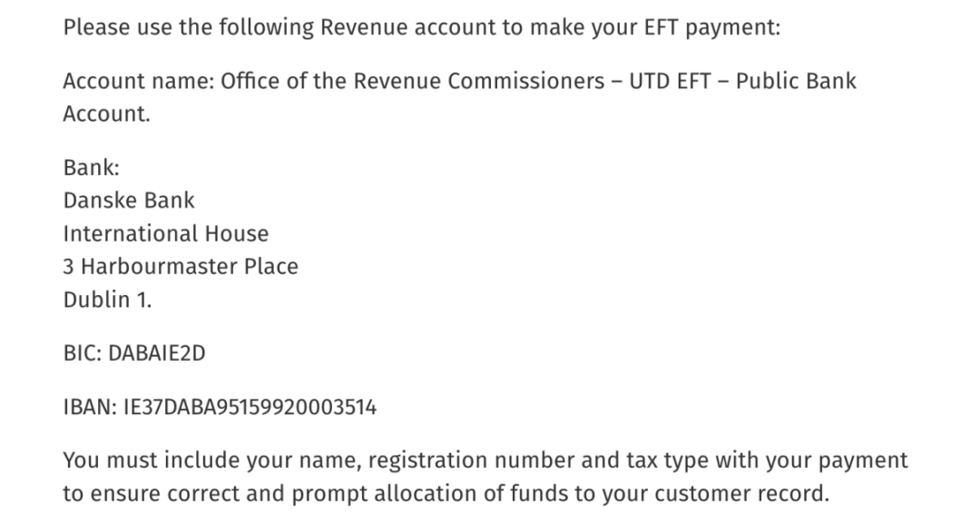The height and width of the screenshot is (514, 980).
Task: Click 'You must include your name' sentence
Action: click(485, 477)
